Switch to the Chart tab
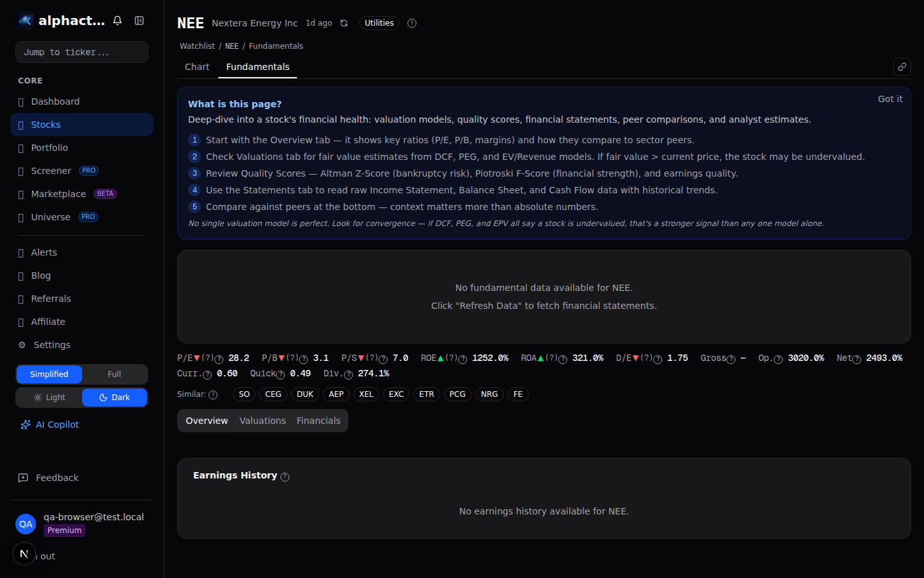The width and height of the screenshot is (924, 578). [x=197, y=67]
